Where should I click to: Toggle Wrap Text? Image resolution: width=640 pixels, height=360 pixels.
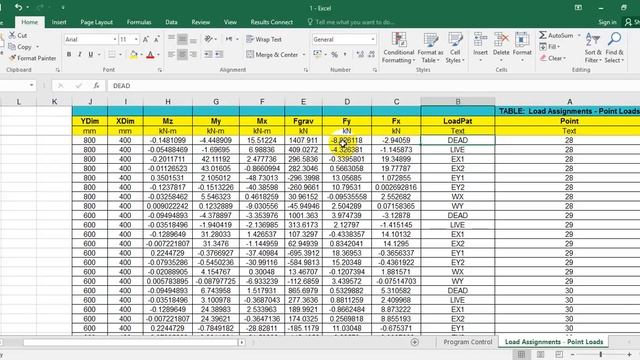(264, 39)
